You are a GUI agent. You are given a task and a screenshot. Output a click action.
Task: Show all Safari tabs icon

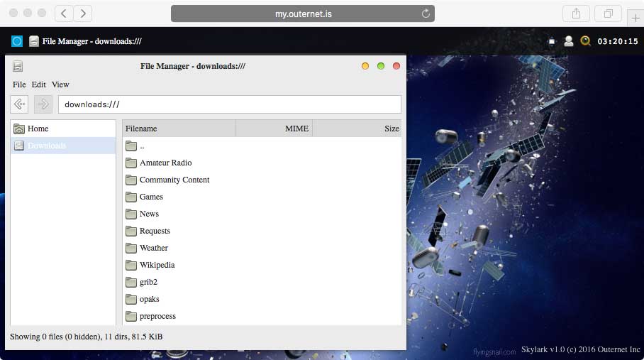[x=609, y=13]
